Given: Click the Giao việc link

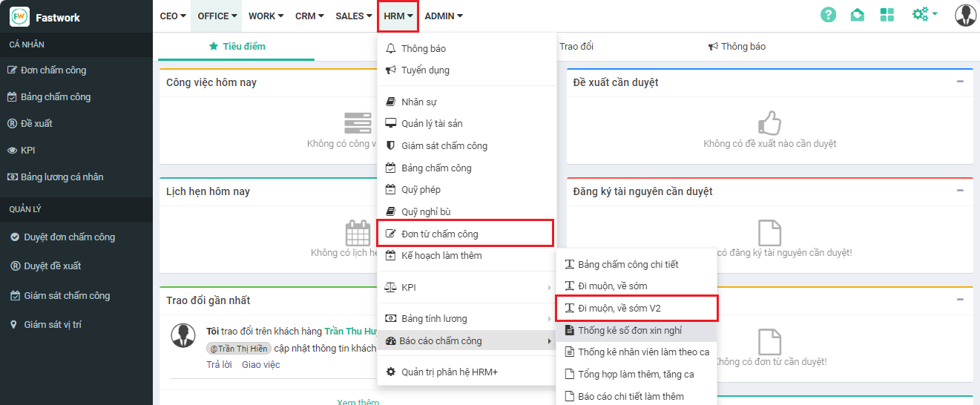Looking at the screenshot, I should (x=260, y=365).
